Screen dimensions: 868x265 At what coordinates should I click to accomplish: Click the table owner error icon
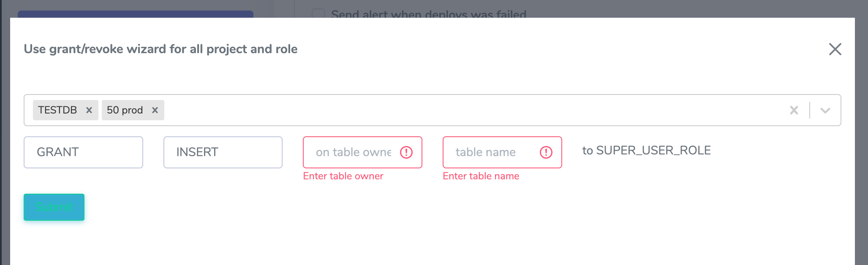point(406,152)
